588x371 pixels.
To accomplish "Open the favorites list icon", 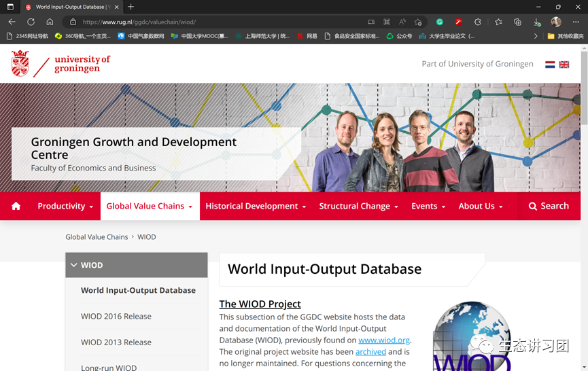I will click(x=498, y=22).
